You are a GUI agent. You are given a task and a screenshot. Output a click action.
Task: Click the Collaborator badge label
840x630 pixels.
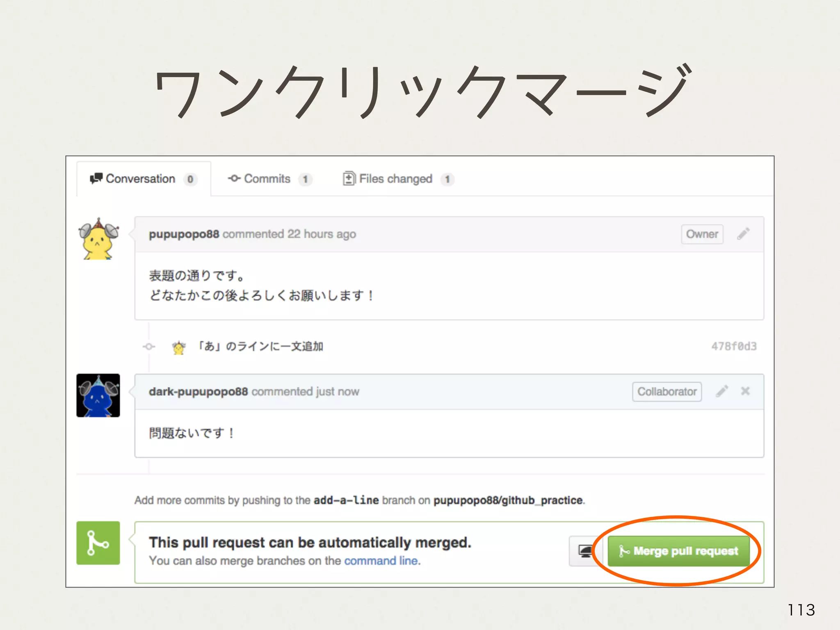[667, 392]
